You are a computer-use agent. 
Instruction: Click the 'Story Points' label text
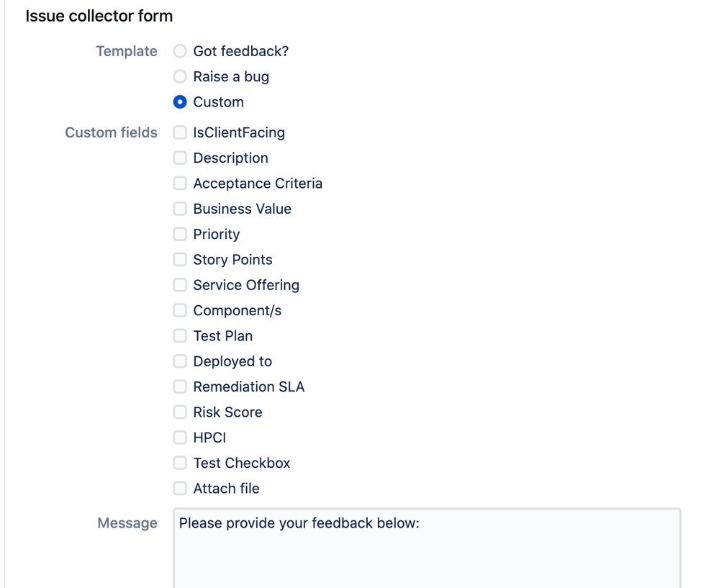[x=233, y=260]
